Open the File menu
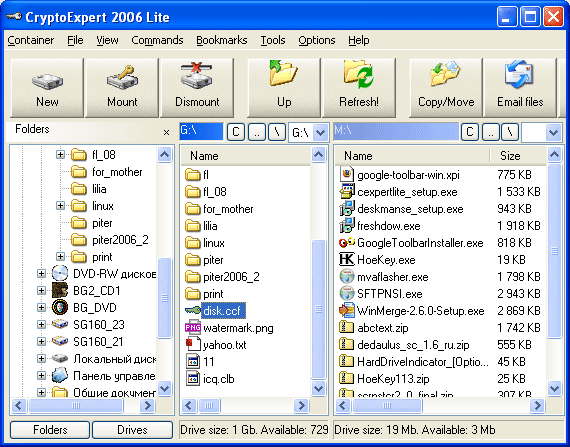 [x=75, y=40]
